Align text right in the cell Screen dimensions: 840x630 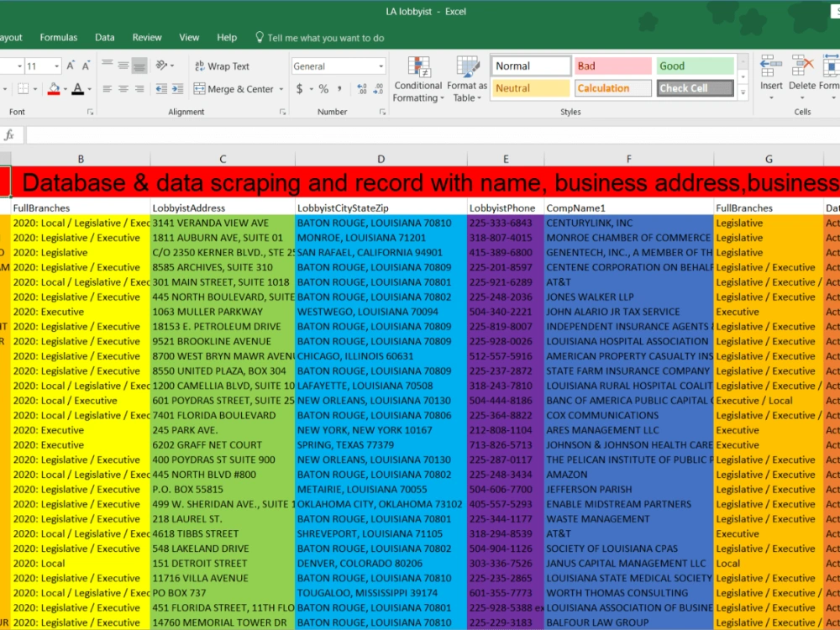(x=139, y=89)
